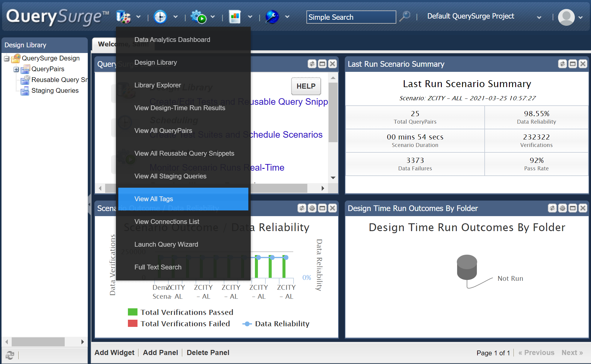Click the Administration wrench globe icon
This screenshot has height=364, width=591.
pos(272,17)
